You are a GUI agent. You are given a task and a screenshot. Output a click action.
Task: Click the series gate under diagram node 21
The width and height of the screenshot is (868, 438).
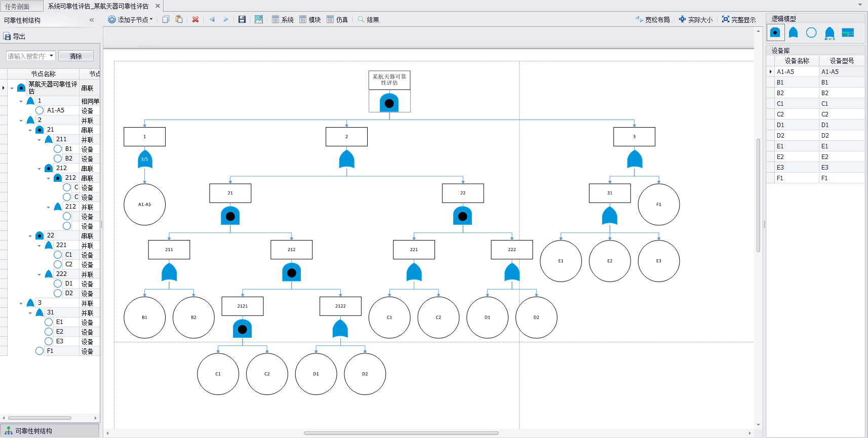coord(230,216)
